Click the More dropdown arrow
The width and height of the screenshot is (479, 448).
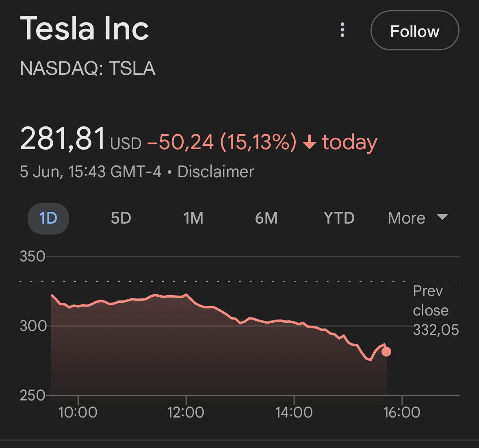point(442,217)
